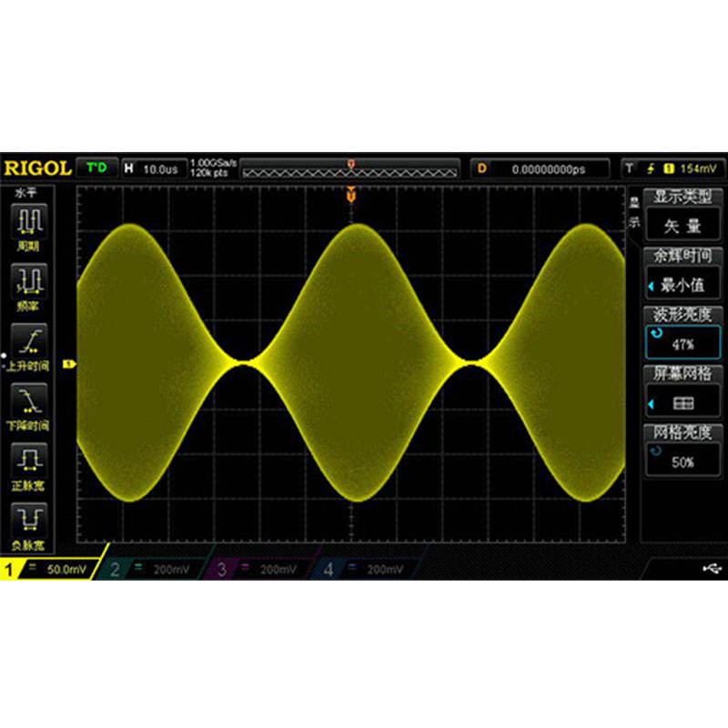Click the rising edge trigger icon

point(652,168)
